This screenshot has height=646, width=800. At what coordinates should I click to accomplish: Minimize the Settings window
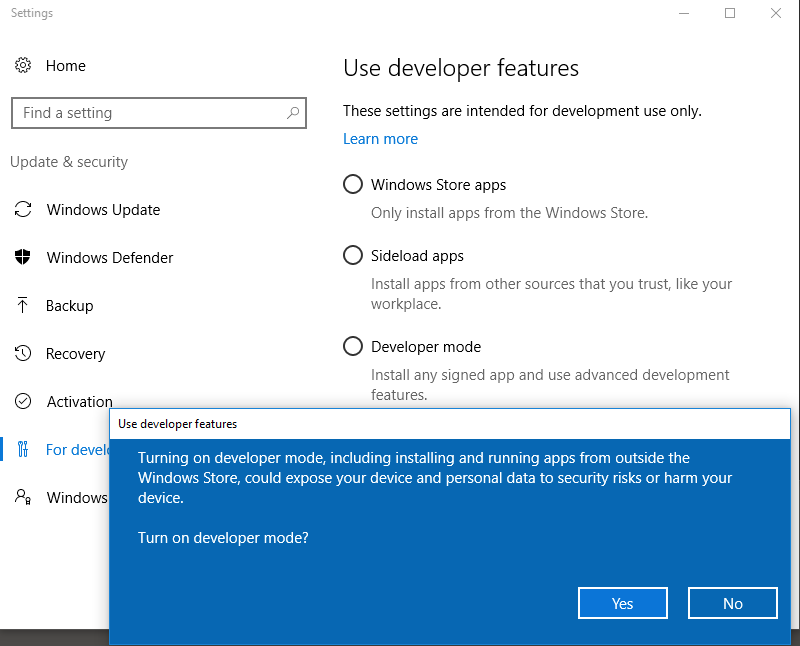pos(684,13)
